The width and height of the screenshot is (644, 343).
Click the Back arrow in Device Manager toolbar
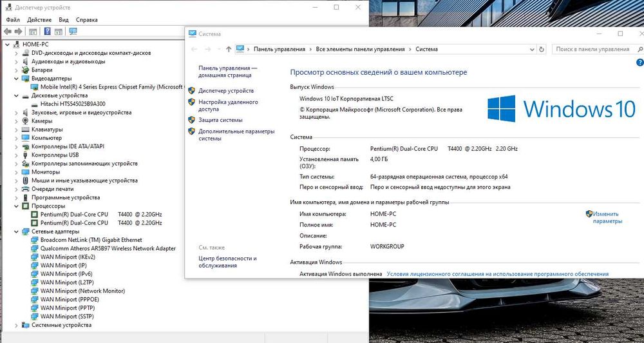7,31
